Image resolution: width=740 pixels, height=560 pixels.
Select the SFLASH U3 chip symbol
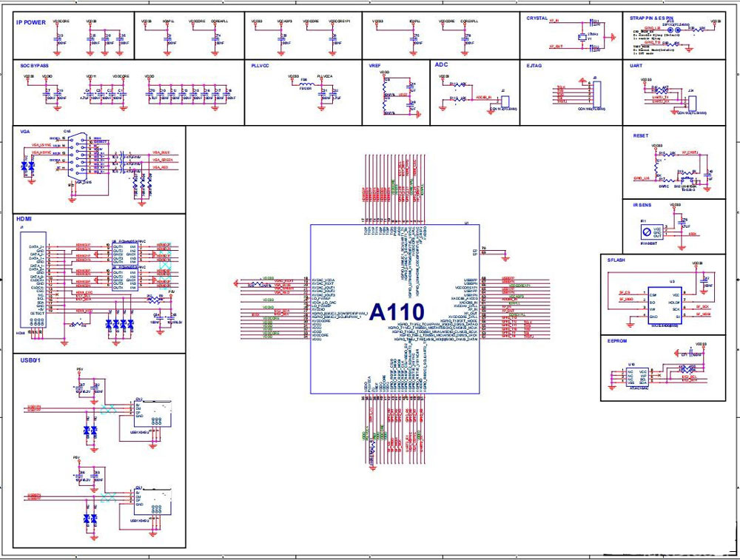coord(664,305)
